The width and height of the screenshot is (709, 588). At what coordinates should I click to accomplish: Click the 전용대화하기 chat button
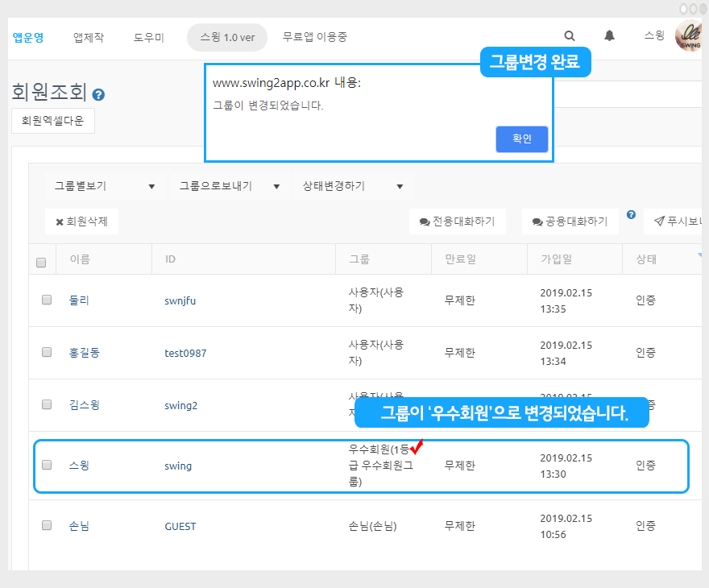click(458, 222)
